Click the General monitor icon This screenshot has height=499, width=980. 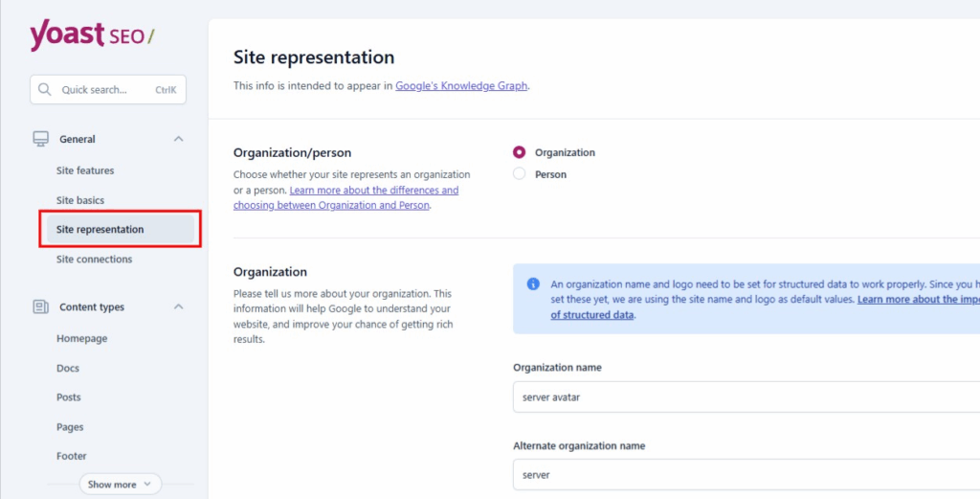40,139
